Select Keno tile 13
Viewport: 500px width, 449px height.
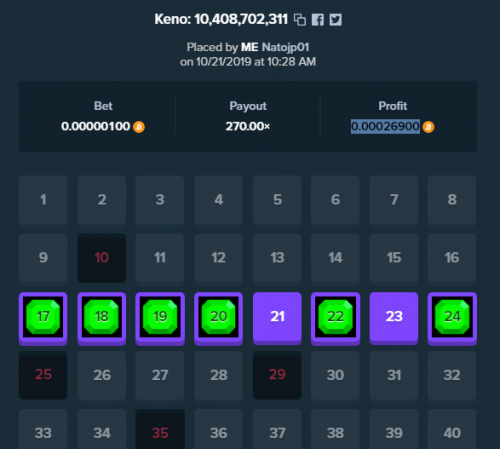(x=277, y=258)
